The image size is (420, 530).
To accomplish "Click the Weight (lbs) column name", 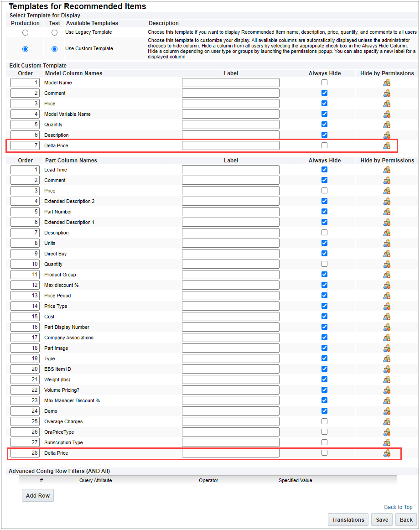I will click(x=57, y=379).
